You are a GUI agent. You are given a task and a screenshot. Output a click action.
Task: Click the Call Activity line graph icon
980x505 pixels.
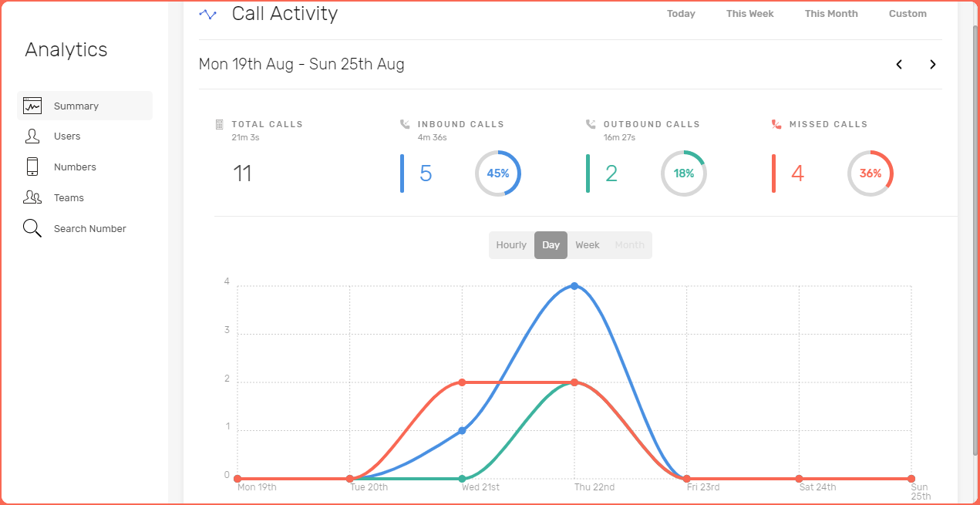coord(207,14)
